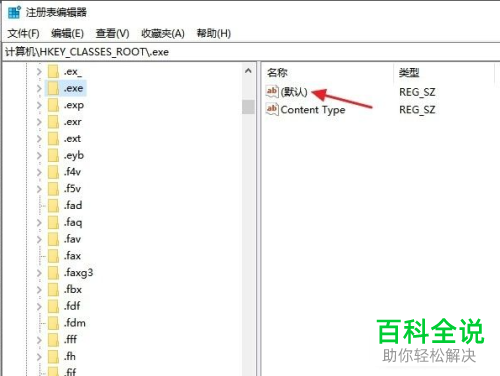
Task: Open the 查看(V) menu
Action: click(x=112, y=33)
